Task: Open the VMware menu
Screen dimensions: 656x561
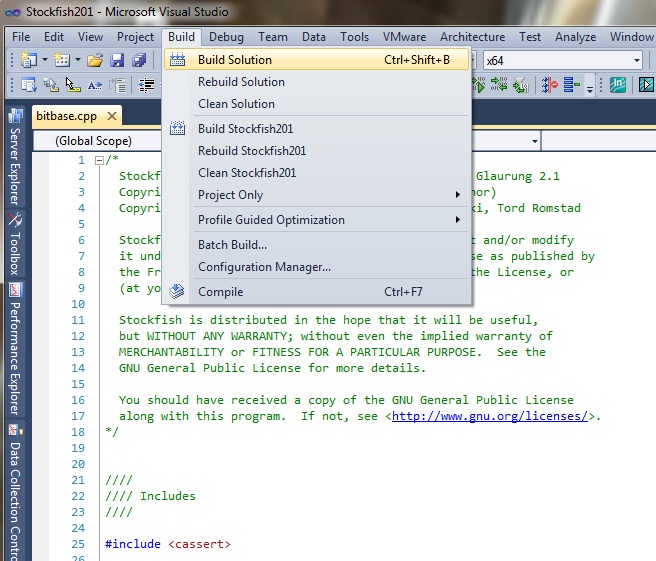Action: (x=405, y=37)
